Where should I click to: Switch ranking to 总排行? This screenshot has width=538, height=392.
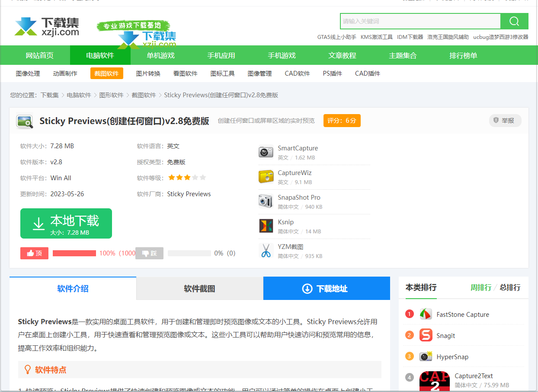coord(510,287)
